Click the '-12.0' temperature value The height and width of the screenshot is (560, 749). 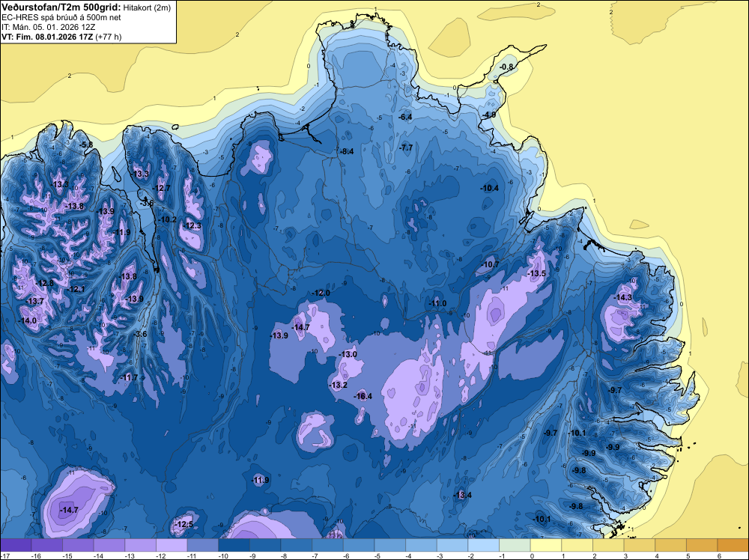pyautogui.click(x=321, y=293)
